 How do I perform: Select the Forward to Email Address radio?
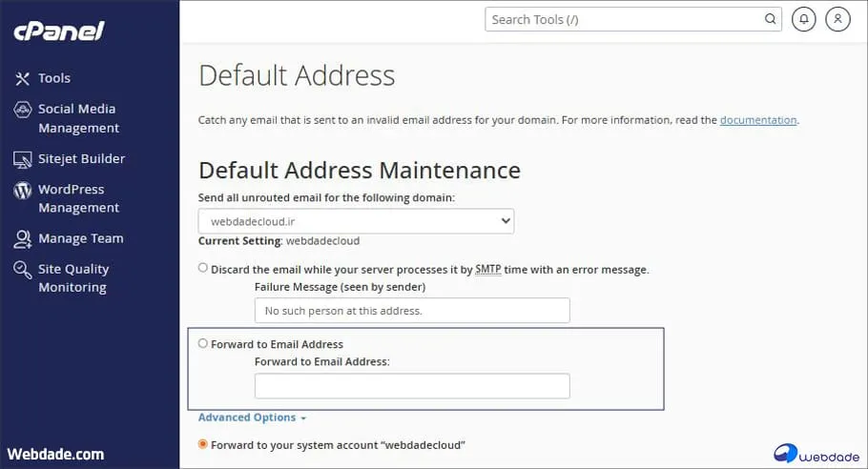[x=203, y=343]
